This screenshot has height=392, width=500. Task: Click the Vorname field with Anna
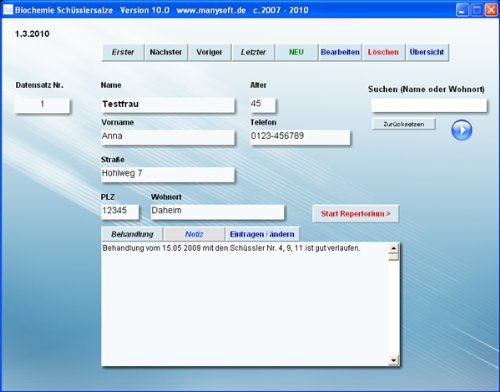point(168,137)
